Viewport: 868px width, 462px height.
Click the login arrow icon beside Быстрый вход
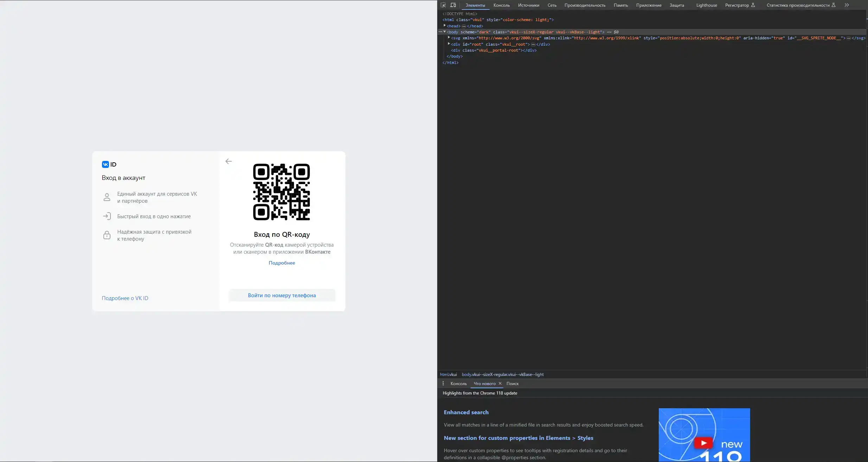107,216
